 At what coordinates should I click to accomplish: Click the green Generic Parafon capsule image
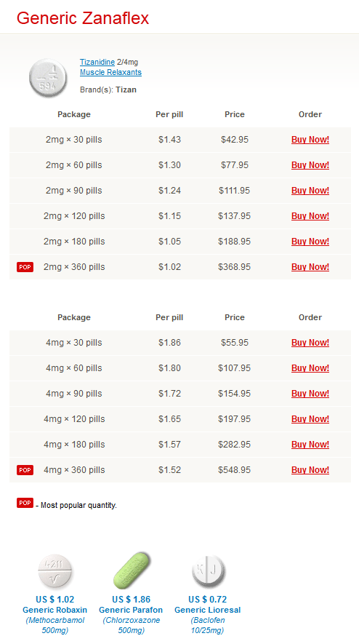132,571
